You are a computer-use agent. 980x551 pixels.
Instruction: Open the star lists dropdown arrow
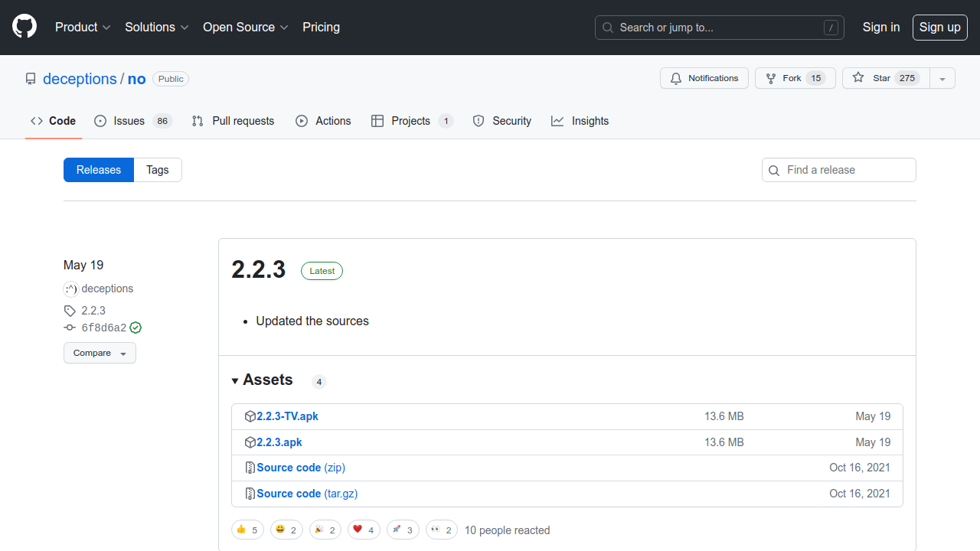(x=942, y=78)
